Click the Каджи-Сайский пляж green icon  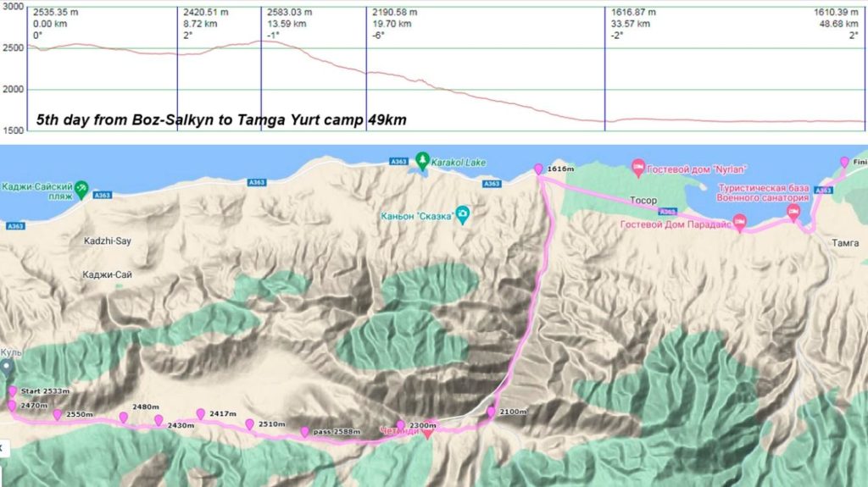[81, 189]
